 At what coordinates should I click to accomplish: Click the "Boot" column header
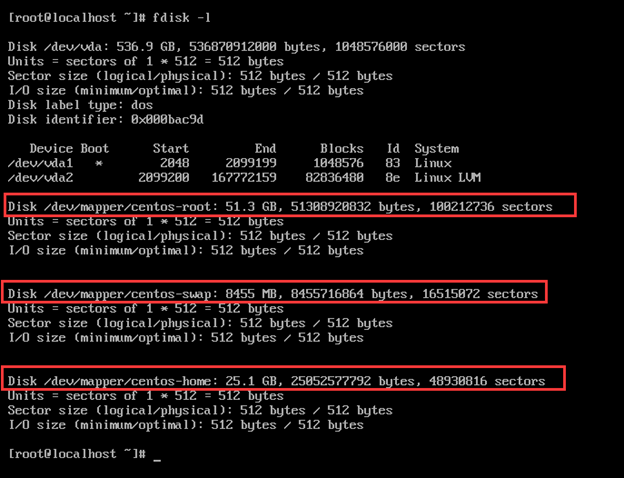point(95,149)
